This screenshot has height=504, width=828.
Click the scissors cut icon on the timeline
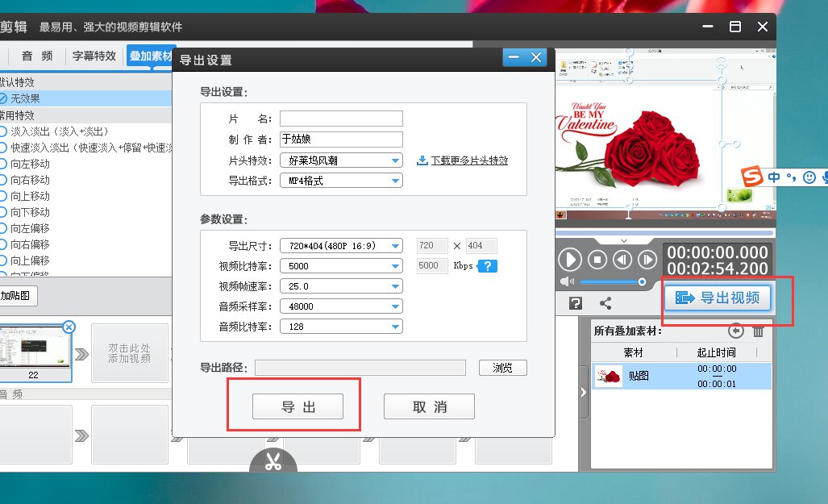273,460
